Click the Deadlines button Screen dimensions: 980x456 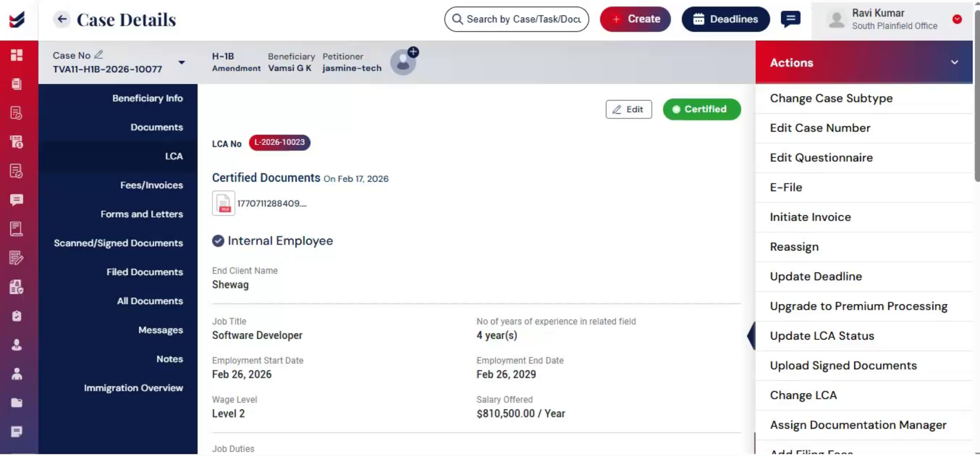(726, 19)
